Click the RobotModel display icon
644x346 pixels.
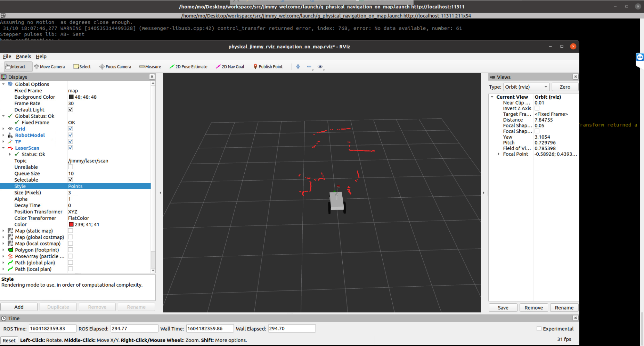(10, 135)
